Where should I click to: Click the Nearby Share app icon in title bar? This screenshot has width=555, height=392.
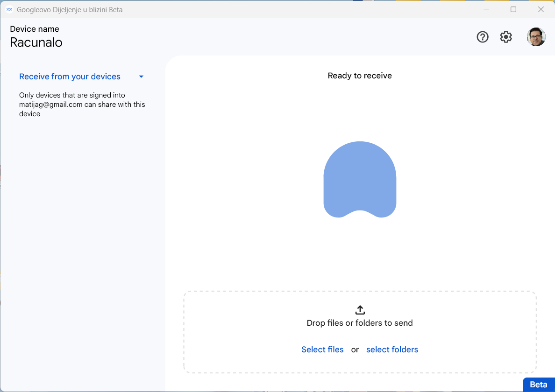click(x=9, y=9)
